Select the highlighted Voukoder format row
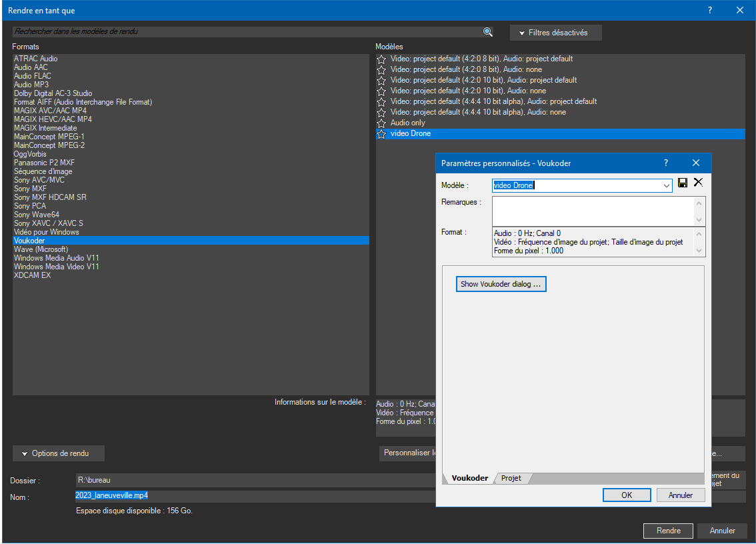The width and height of the screenshot is (756, 544). click(191, 241)
